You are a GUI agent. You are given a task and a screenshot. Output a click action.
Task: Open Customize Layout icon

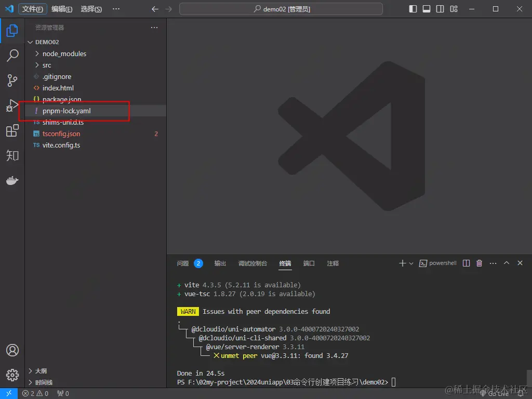point(454,9)
